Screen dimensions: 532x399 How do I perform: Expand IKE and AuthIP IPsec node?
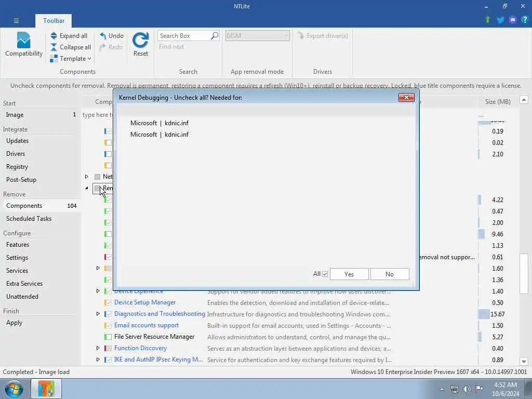click(x=98, y=360)
